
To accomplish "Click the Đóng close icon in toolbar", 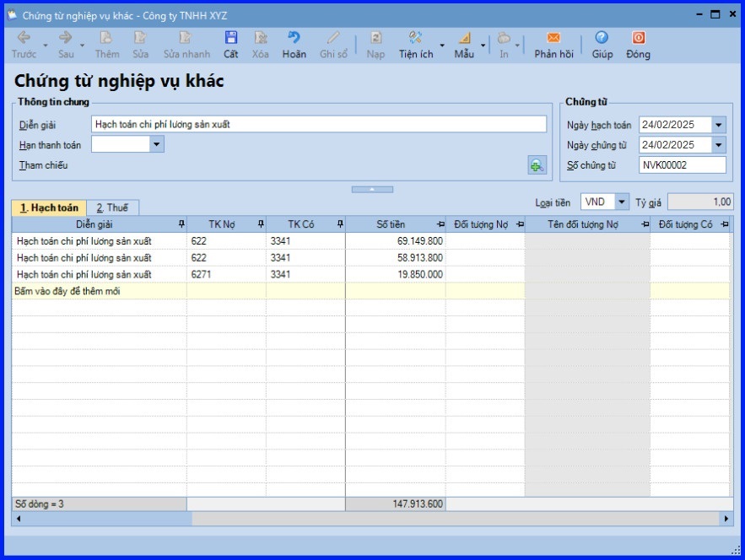I will click(x=638, y=38).
